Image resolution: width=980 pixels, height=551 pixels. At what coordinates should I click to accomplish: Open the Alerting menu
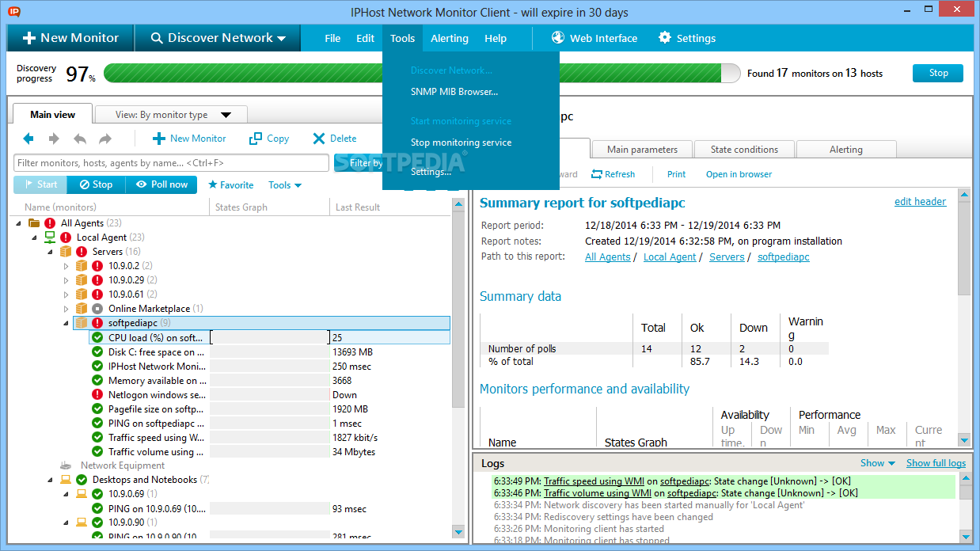(x=450, y=38)
